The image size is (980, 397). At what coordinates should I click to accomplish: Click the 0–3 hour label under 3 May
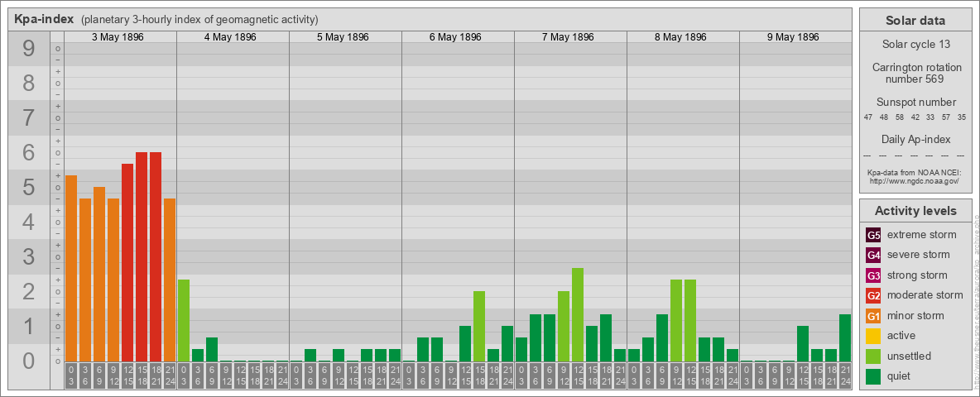pos(71,376)
